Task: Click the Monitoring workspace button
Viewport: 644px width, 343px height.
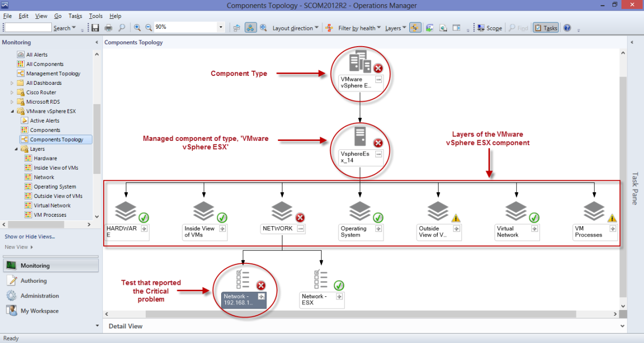Action: pyautogui.click(x=50, y=265)
